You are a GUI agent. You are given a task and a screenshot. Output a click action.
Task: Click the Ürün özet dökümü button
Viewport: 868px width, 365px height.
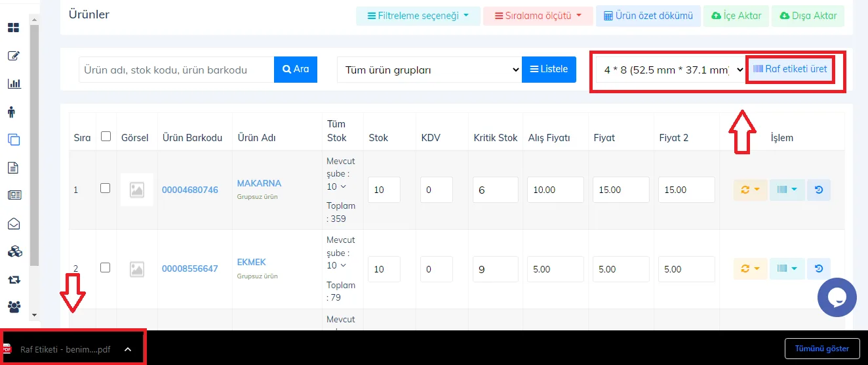[648, 16]
